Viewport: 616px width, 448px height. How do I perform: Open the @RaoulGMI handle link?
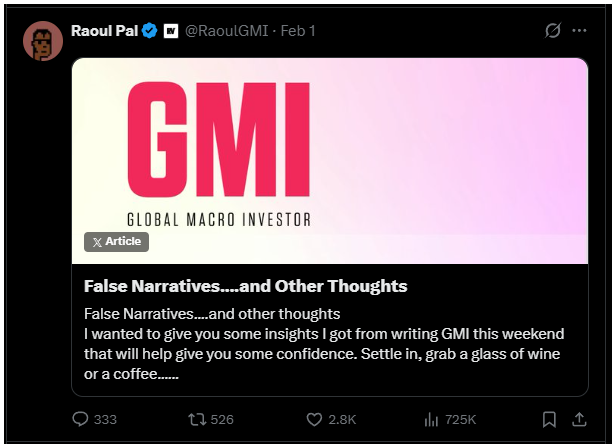pyautogui.click(x=225, y=31)
